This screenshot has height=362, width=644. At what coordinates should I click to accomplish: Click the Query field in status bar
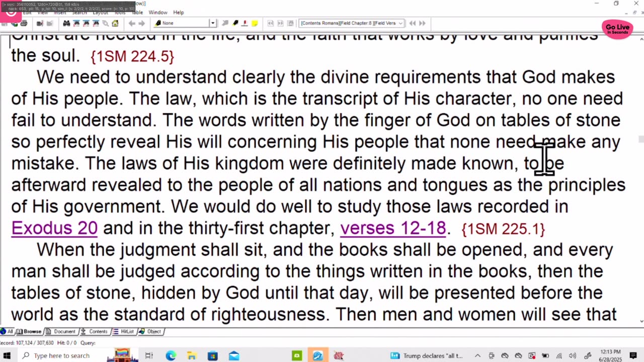pyautogui.click(x=88, y=343)
